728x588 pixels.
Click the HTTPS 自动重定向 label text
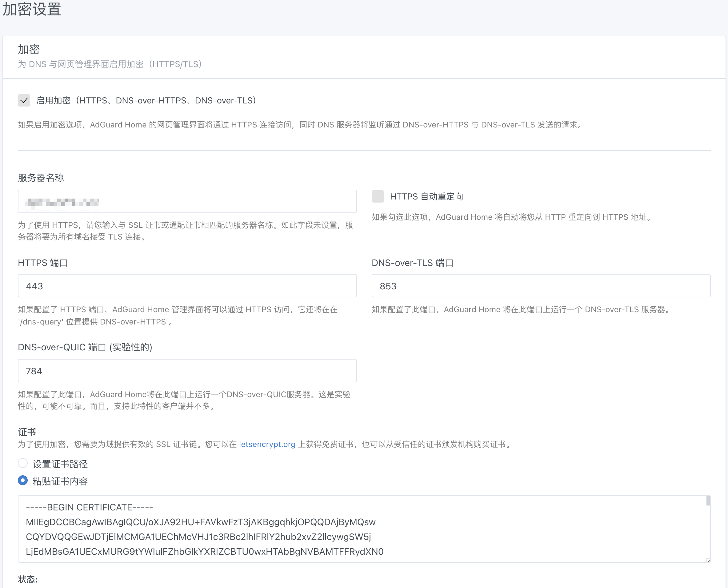click(426, 196)
